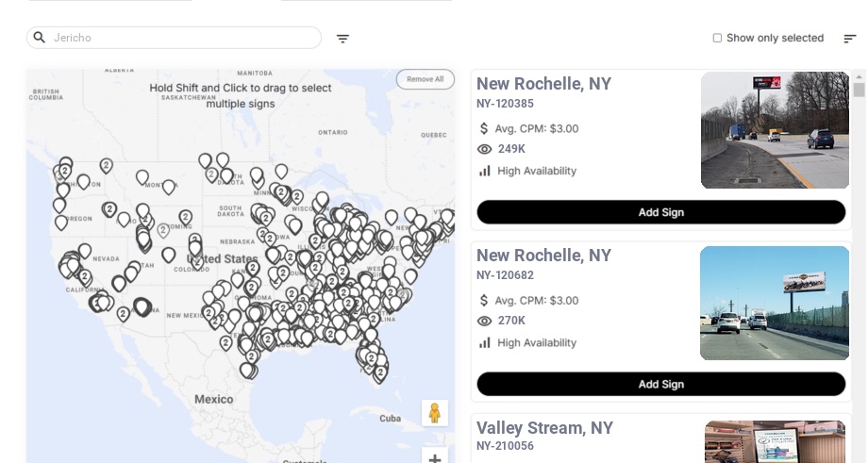Add sign NY-120682 to selection

(660, 384)
